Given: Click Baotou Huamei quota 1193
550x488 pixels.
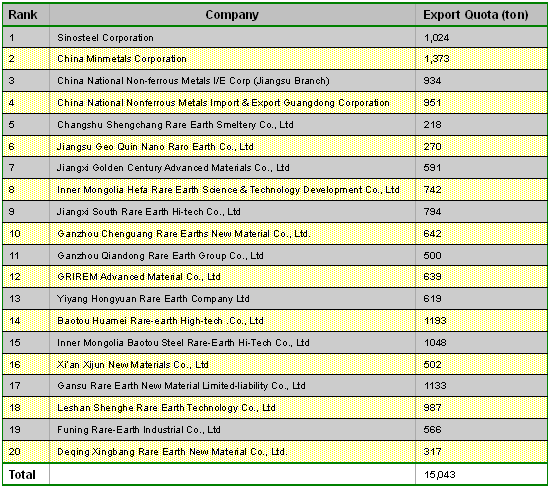Looking at the screenshot, I should pyautogui.click(x=435, y=321).
